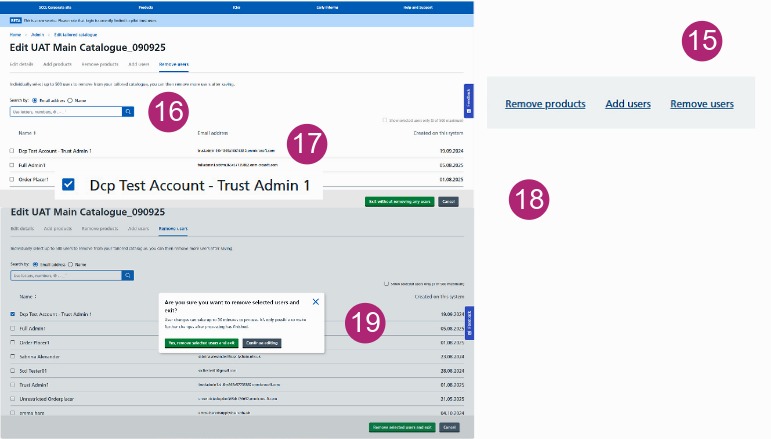Screen dimensions: 771x439
Task: Click the Edit tailored catalogue breadcrumb
Action: point(75,35)
